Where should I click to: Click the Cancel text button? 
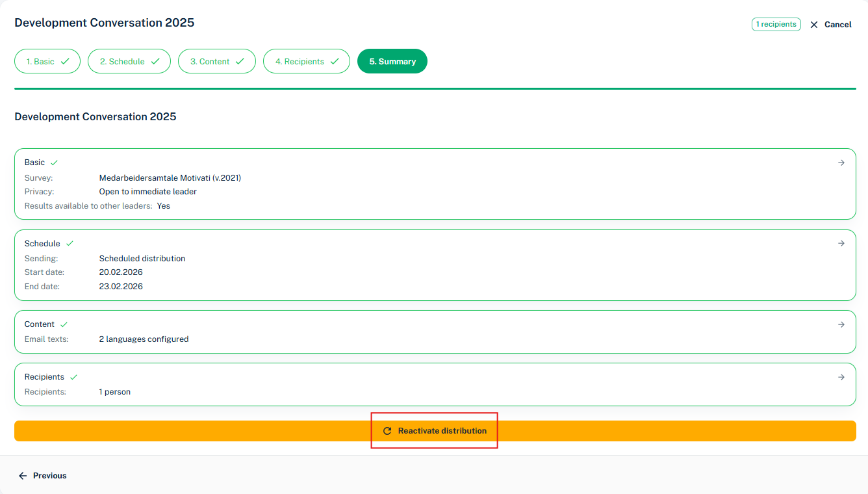pos(837,25)
